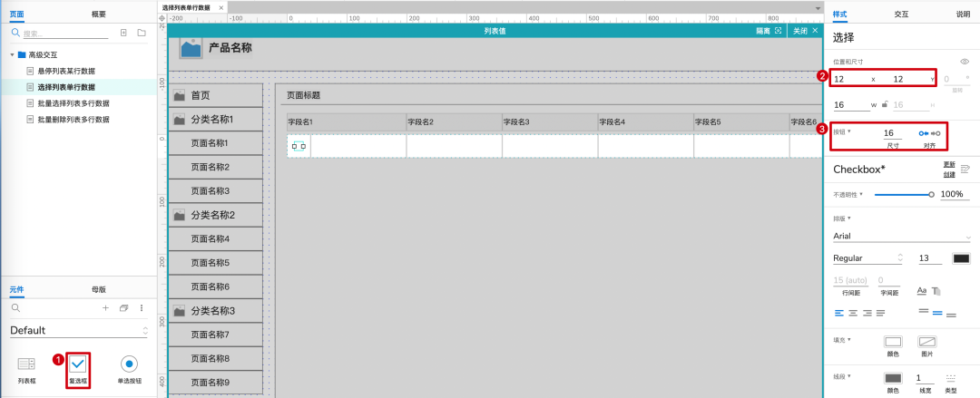Screen dimensions: 980x398
Task: Align text to bottom vertically
Action: coord(951,315)
